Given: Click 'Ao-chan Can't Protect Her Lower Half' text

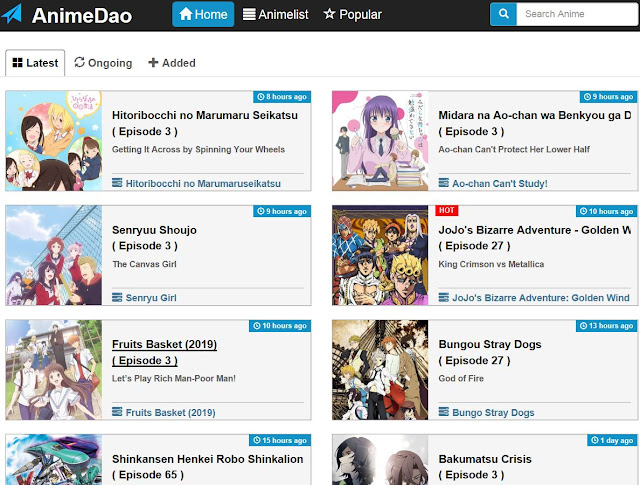Looking at the screenshot, I should tap(514, 149).
